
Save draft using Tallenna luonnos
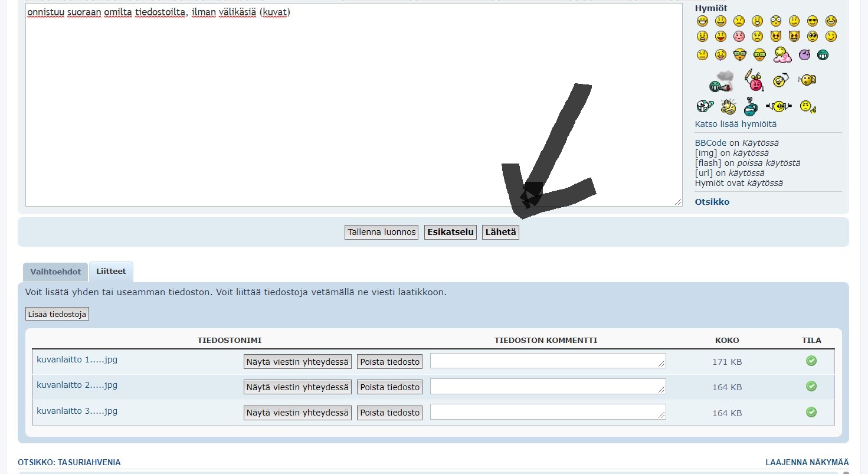point(382,232)
